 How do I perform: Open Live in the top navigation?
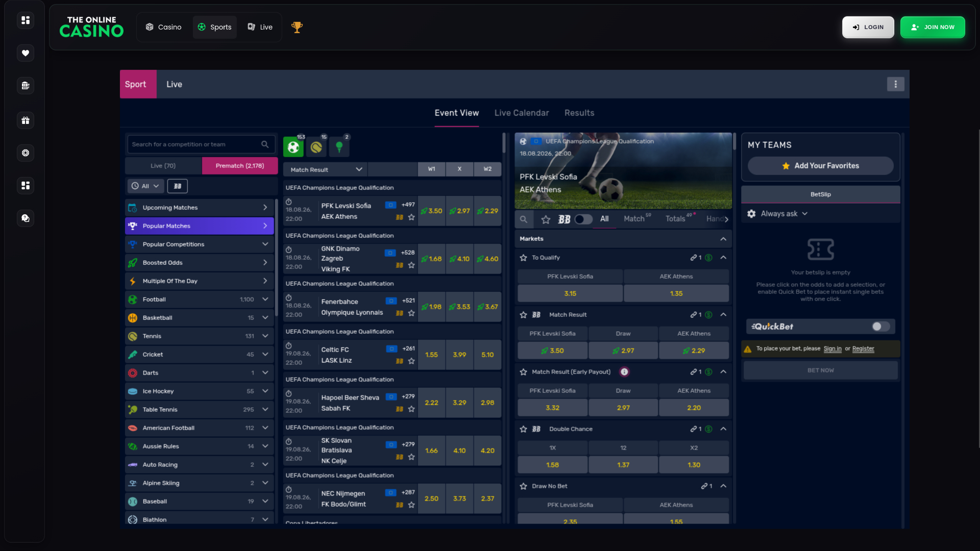click(x=260, y=27)
